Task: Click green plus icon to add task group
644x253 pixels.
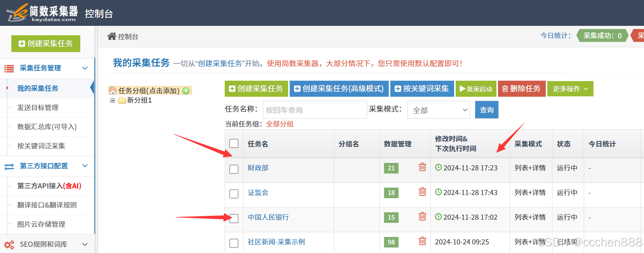Action: tap(186, 90)
